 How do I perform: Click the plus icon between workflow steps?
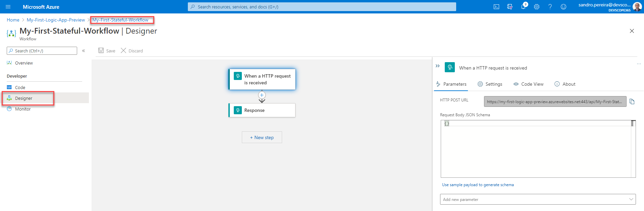pyautogui.click(x=262, y=95)
